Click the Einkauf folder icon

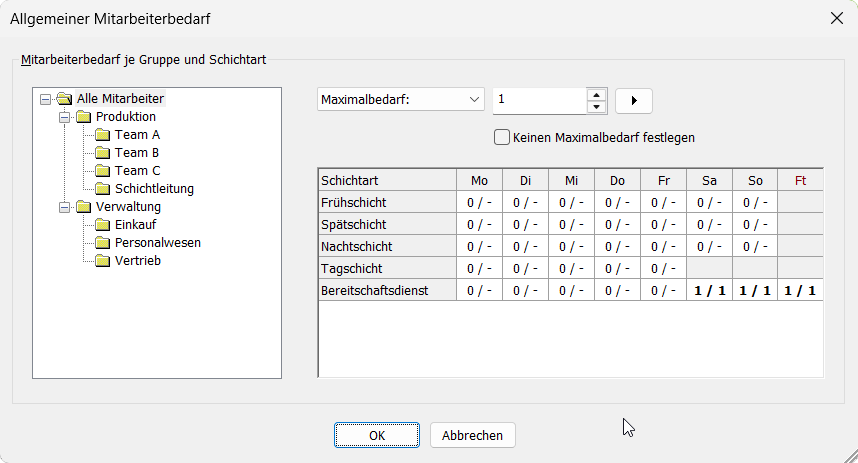[x=102, y=225]
